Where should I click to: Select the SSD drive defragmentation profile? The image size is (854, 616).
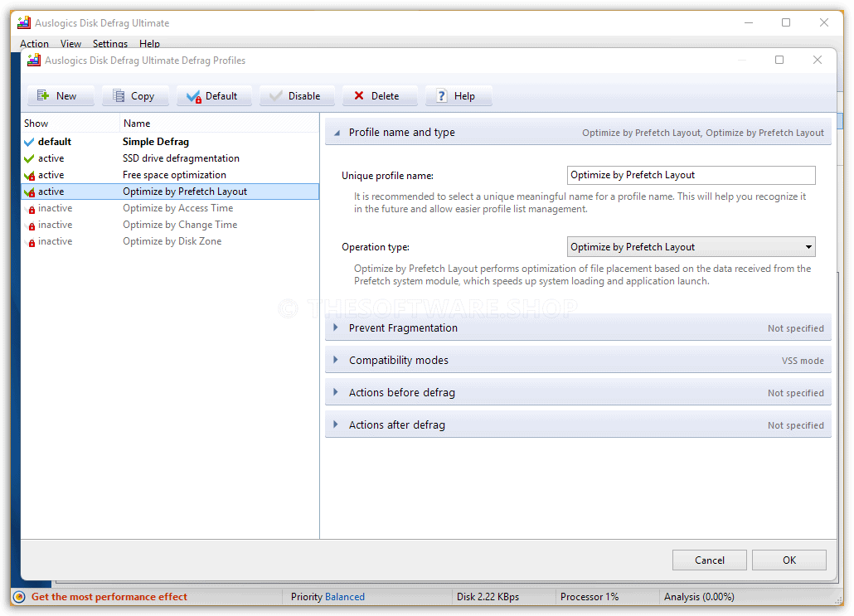tap(170, 158)
